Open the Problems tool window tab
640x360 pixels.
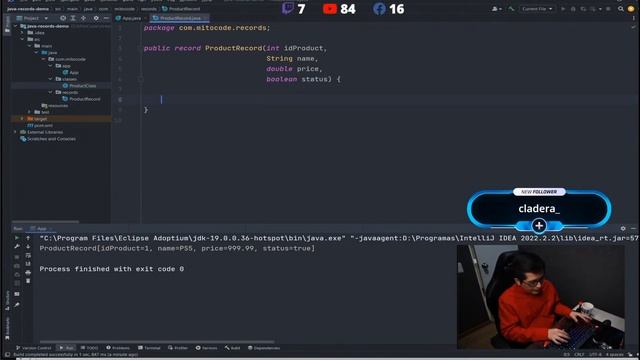pyautogui.click(x=118, y=348)
